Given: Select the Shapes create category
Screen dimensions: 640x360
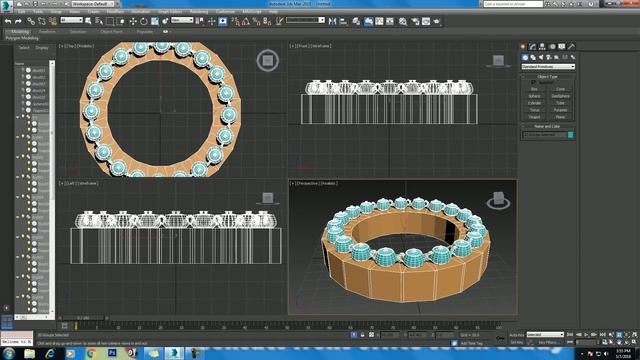Looking at the screenshot, I should coord(533,57).
